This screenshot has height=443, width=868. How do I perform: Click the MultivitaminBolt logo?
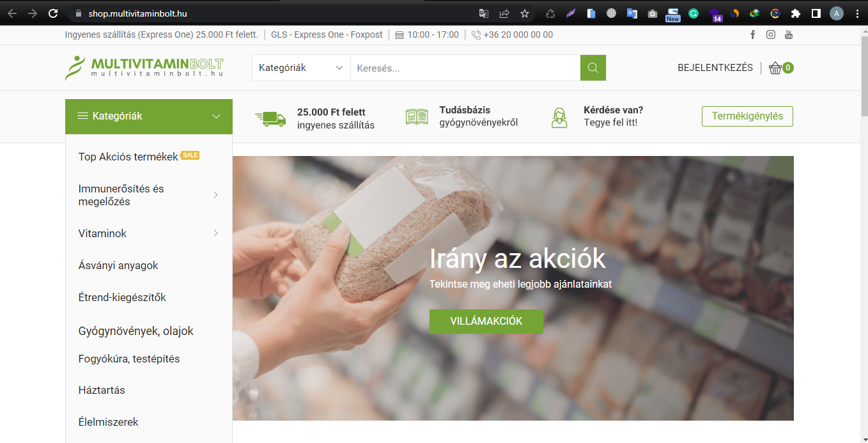click(144, 68)
